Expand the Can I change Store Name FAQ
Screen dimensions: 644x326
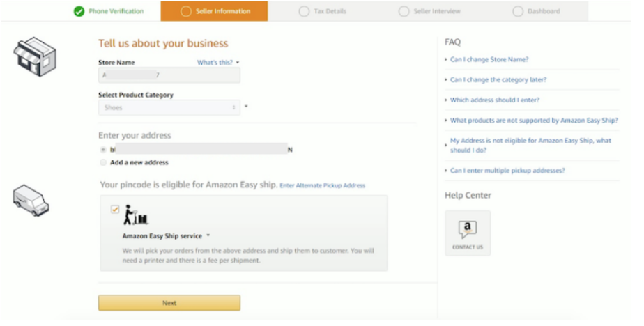489,59
